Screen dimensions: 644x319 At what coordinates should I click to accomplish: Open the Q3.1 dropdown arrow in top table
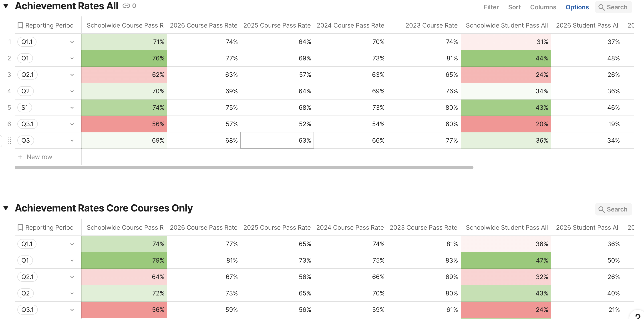pyautogui.click(x=72, y=124)
